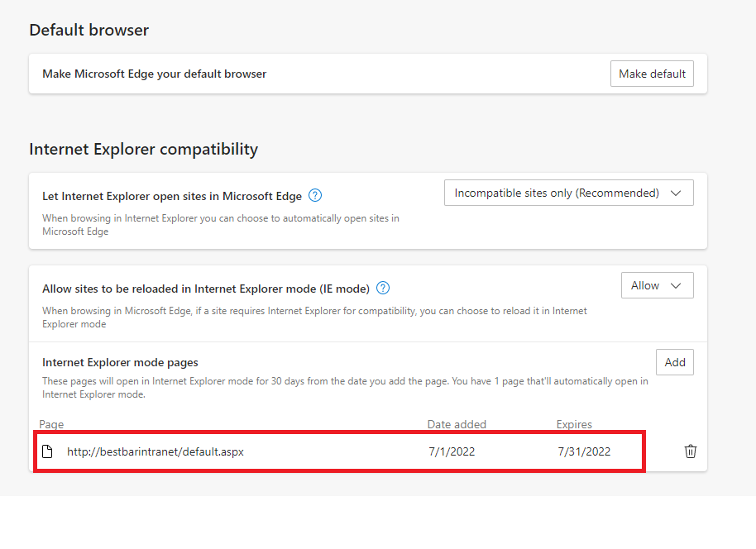Screen dimensions: 756x549
Task: Click the Page column header
Action: [x=51, y=424]
